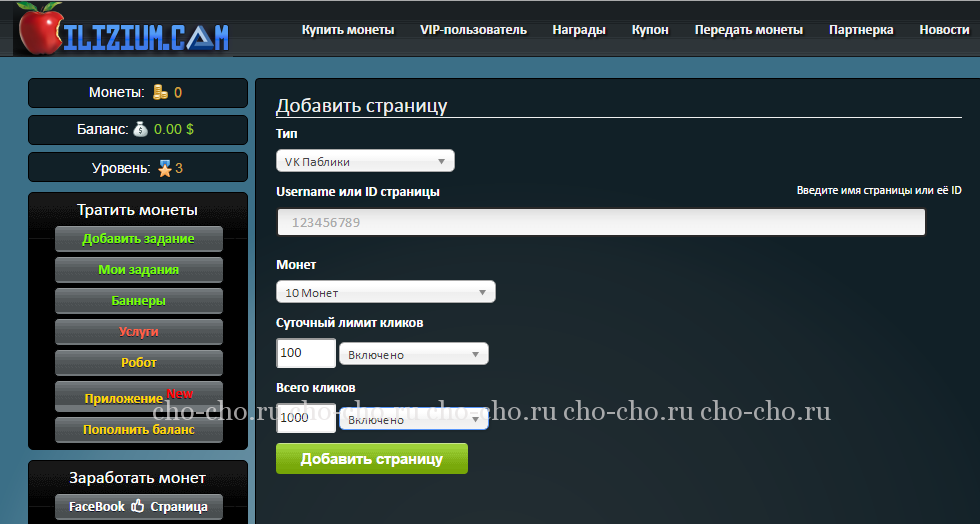Viewport: 980px width, 524px height.
Task: Focus the total clicks field with 1000
Action: pos(306,418)
